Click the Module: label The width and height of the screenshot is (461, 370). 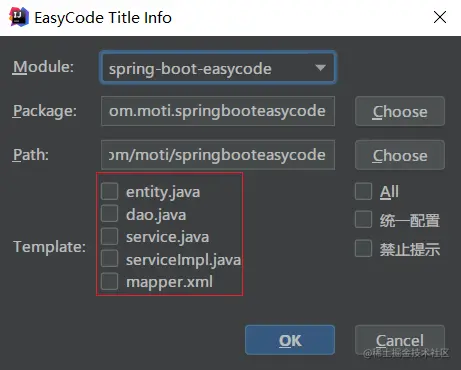[x=43, y=67]
